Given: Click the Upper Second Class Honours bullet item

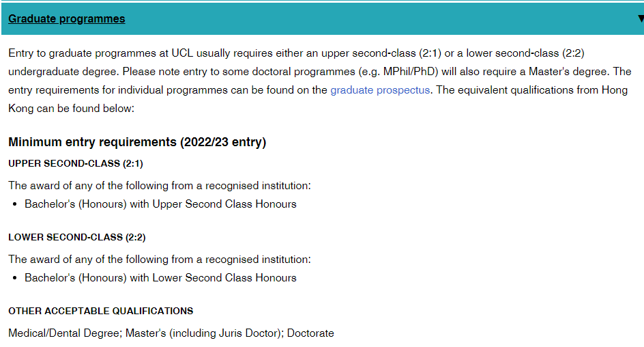Looking at the screenshot, I should coord(160,204).
